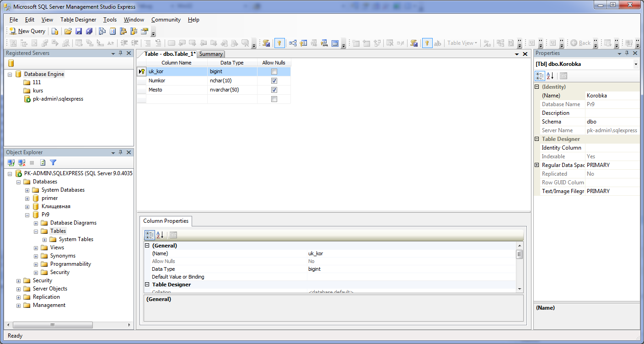Expand Regular Data Space property

click(x=537, y=165)
